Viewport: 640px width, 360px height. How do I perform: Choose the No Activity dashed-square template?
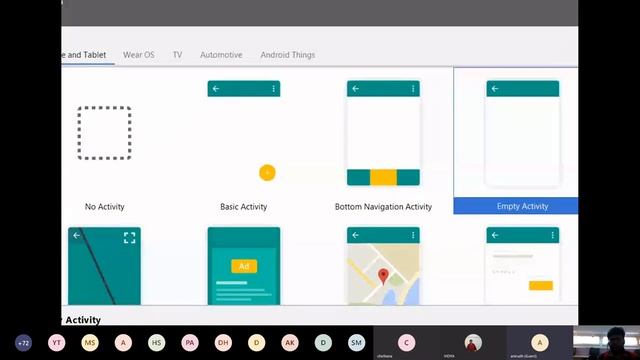pyautogui.click(x=104, y=133)
